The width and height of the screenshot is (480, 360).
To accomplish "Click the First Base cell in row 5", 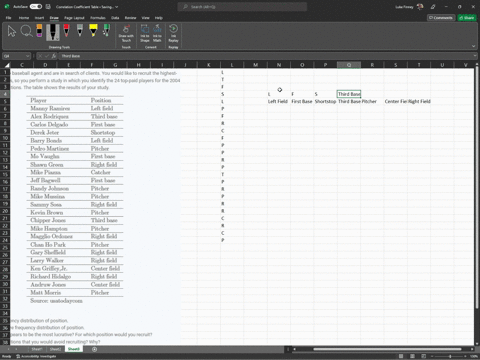I will 302,101.
